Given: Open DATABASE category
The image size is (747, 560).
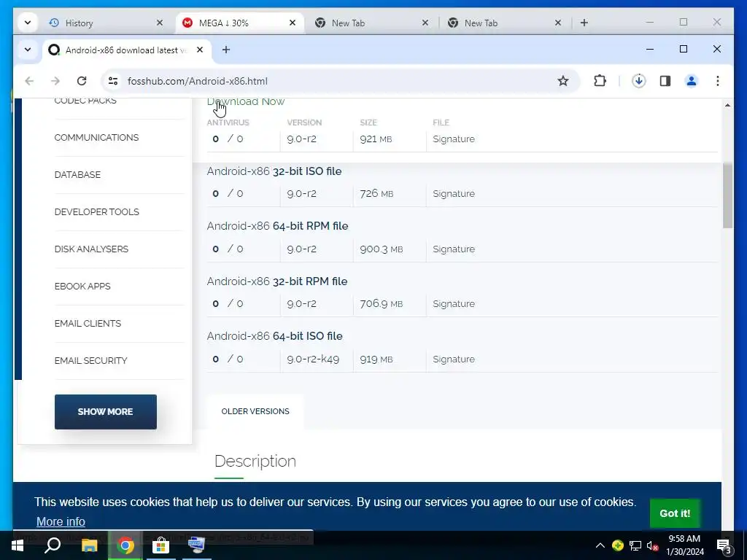Looking at the screenshot, I should [77, 175].
